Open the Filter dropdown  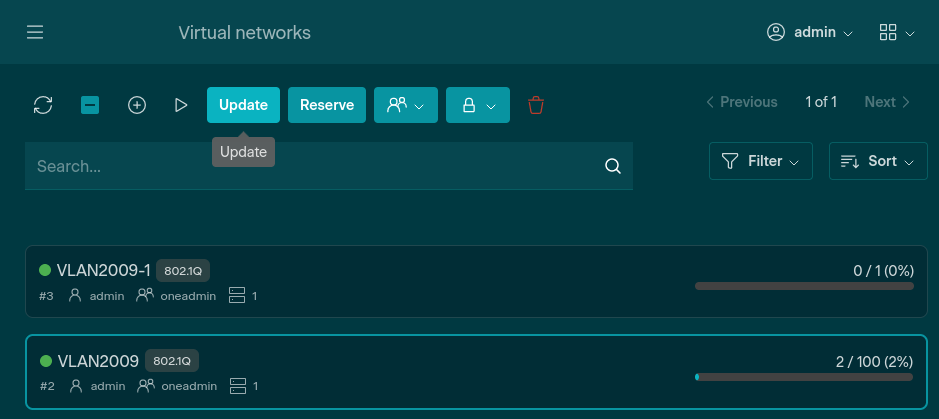tap(760, 161)
